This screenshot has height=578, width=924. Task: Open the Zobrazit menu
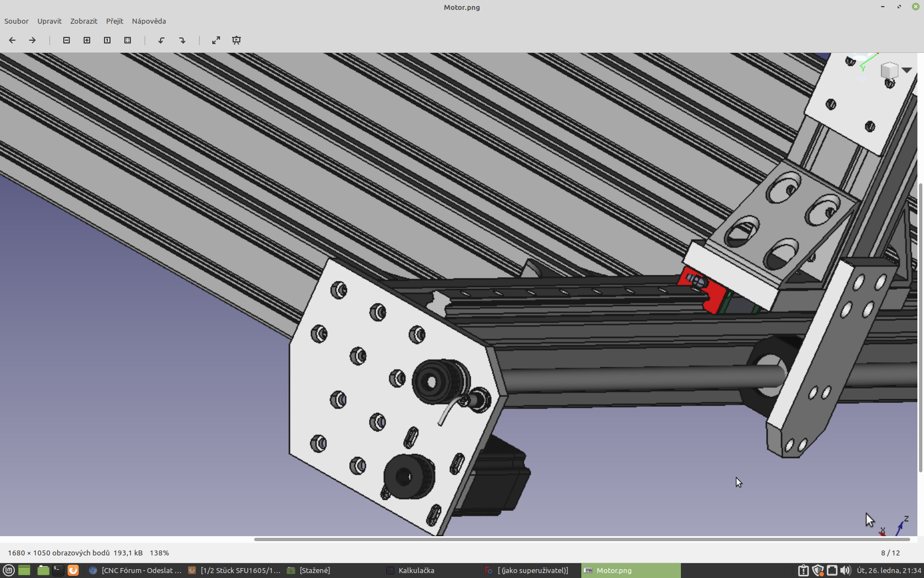(84, 21)
